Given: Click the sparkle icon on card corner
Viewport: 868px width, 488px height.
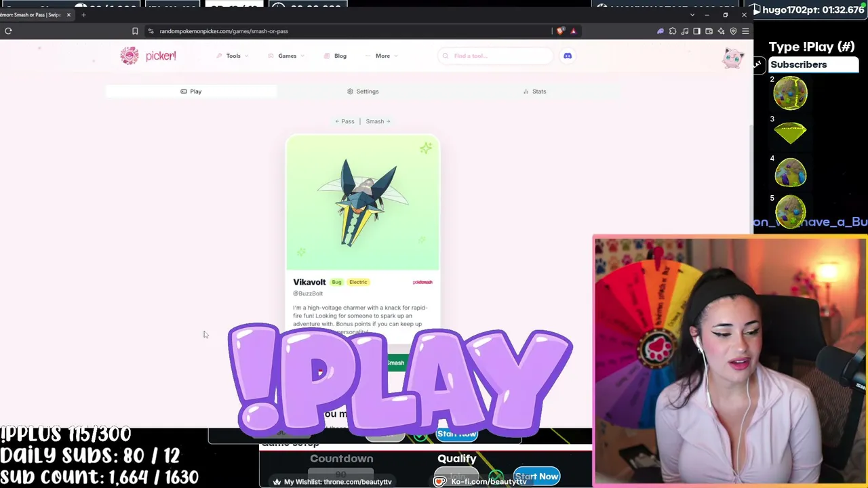Looking at the screenshot, I should (x=426, y=148).
